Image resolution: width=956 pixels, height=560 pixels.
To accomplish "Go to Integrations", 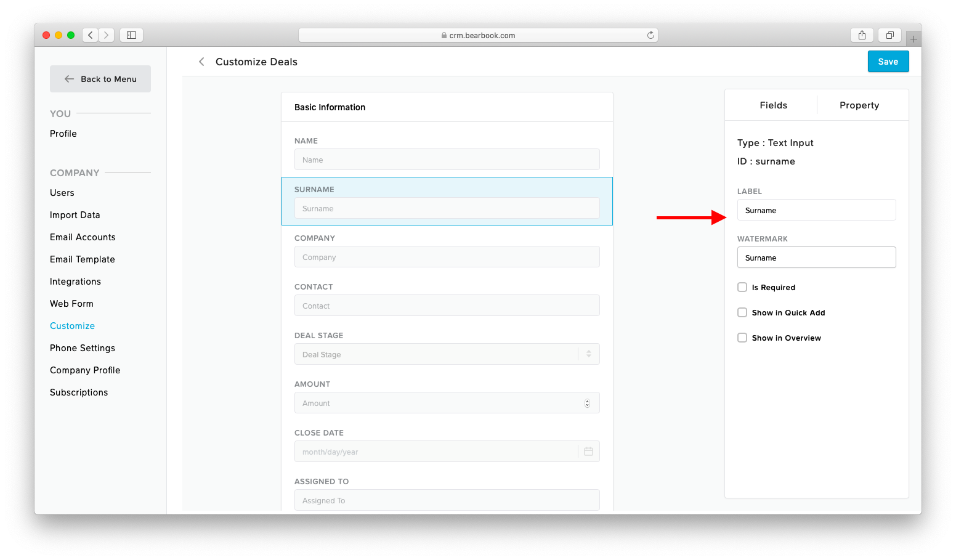I will 75,282.
